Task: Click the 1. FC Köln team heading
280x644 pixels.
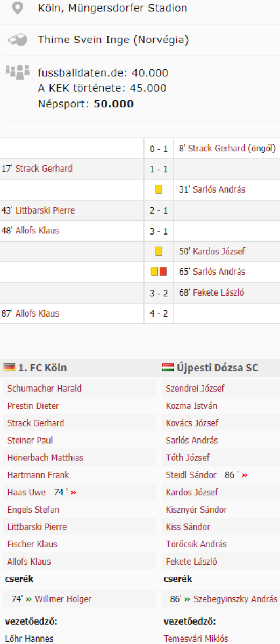Action: 42,368
